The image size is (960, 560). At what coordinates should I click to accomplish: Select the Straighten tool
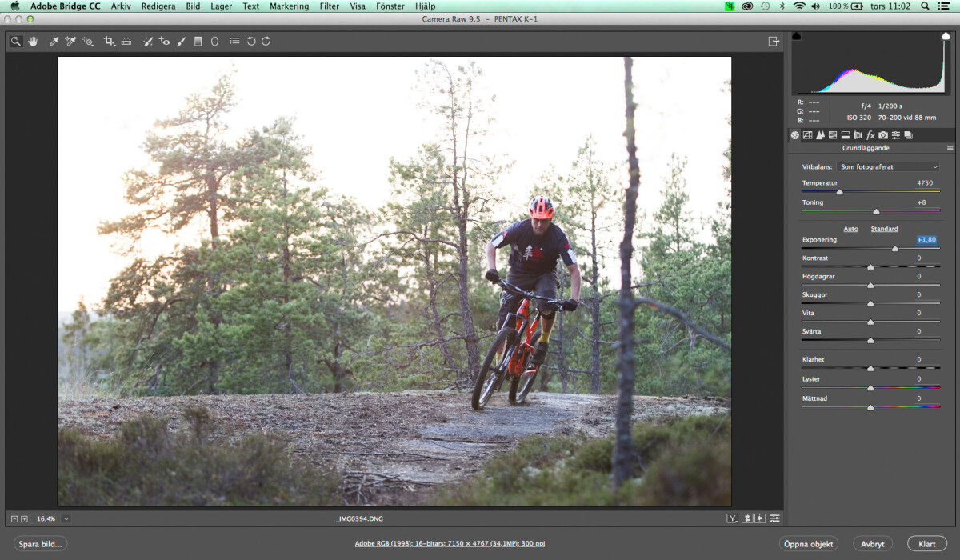[x=126, y=41]
